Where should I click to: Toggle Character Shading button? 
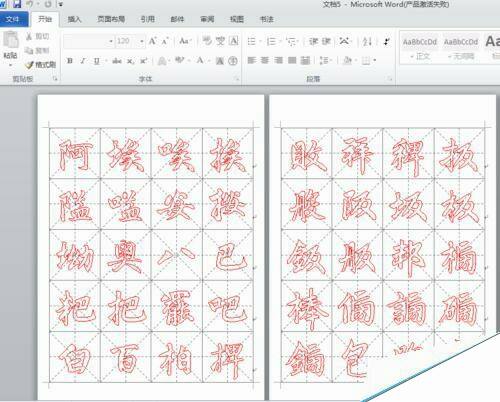click(220, 61)
